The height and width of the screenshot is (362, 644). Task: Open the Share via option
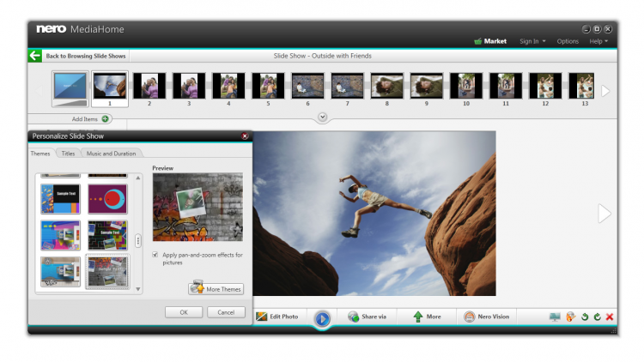point(367,317)
